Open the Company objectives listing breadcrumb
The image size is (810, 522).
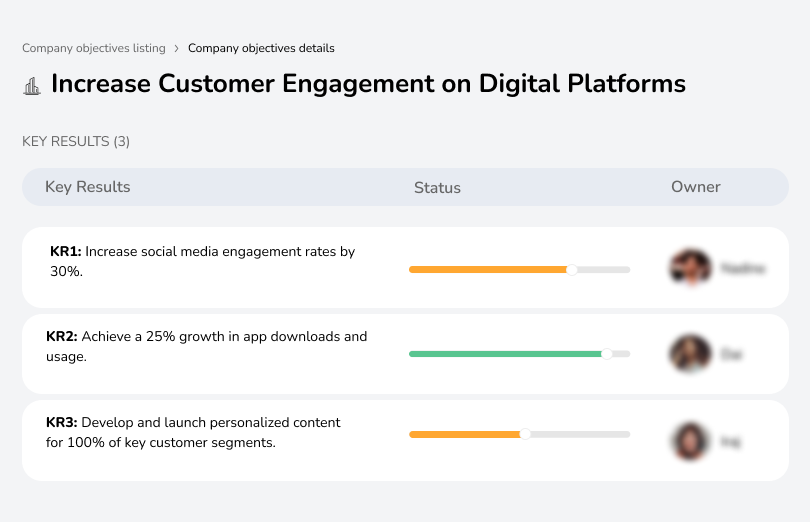point(94,48)
